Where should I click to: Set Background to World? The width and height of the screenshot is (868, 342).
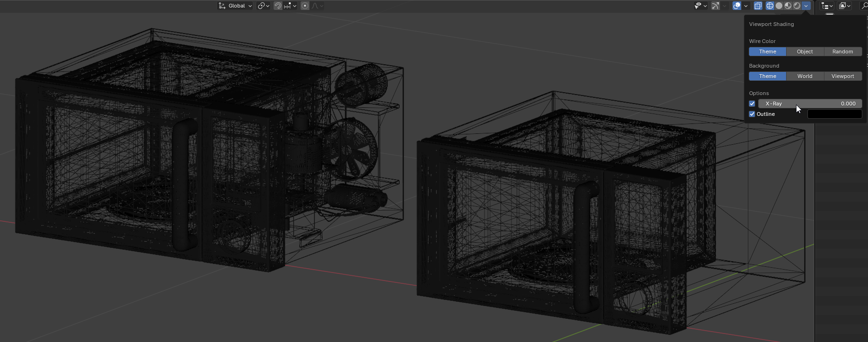(805, 76)
